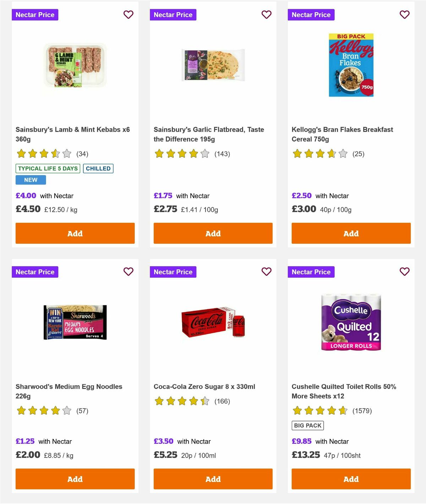
Task: Click the heart icon above the Garlic Flatbread
Action: point(266,15)
